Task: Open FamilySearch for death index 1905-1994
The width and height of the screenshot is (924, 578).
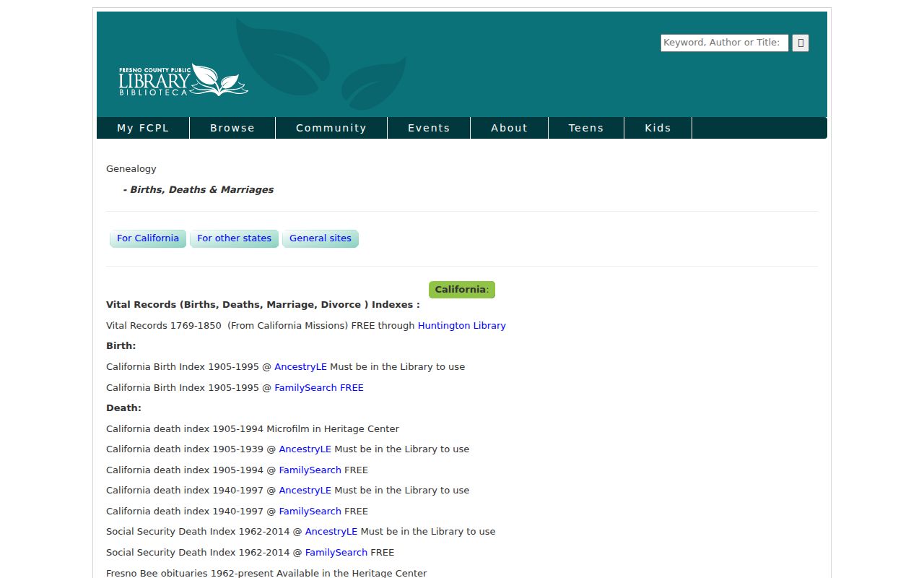Action: (310, 470)
